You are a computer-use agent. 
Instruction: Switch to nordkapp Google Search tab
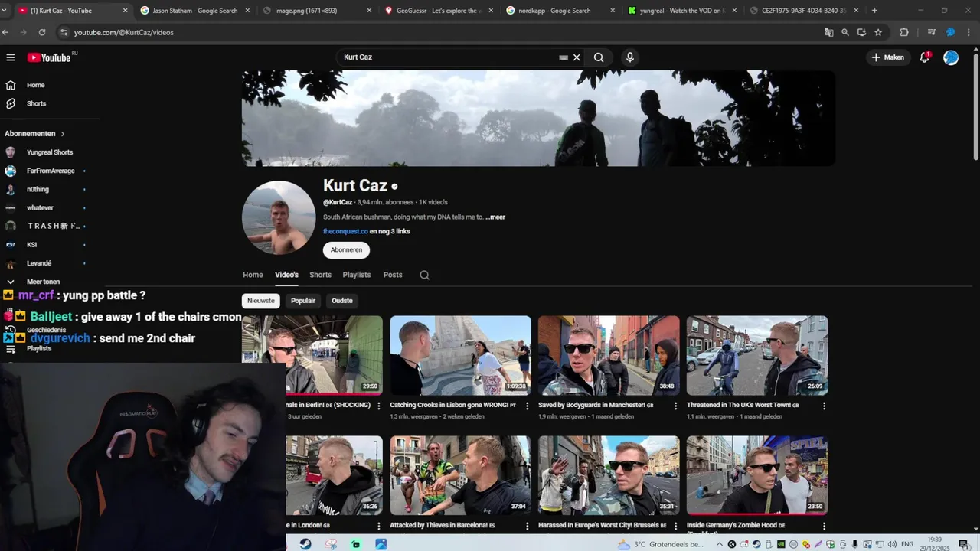[559, 11]
